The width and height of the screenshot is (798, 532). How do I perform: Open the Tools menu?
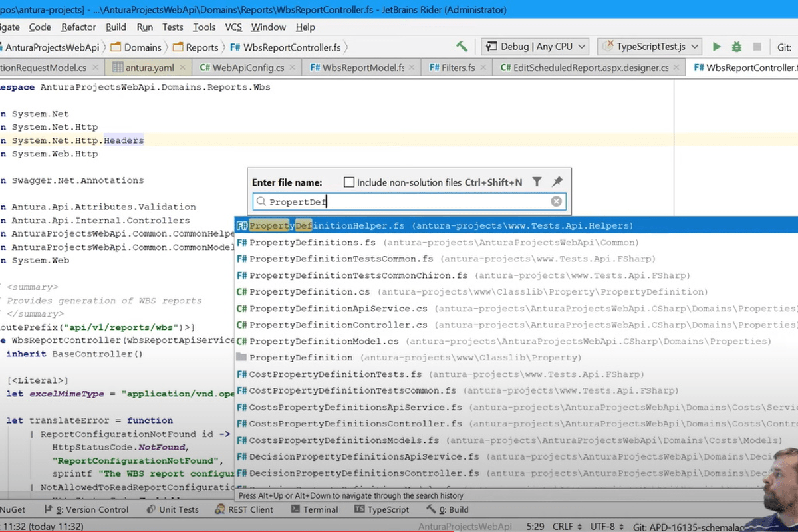(204, 27)
